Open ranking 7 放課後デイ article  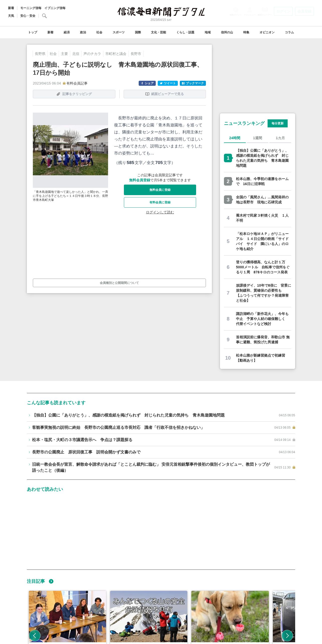click(258, 293)
